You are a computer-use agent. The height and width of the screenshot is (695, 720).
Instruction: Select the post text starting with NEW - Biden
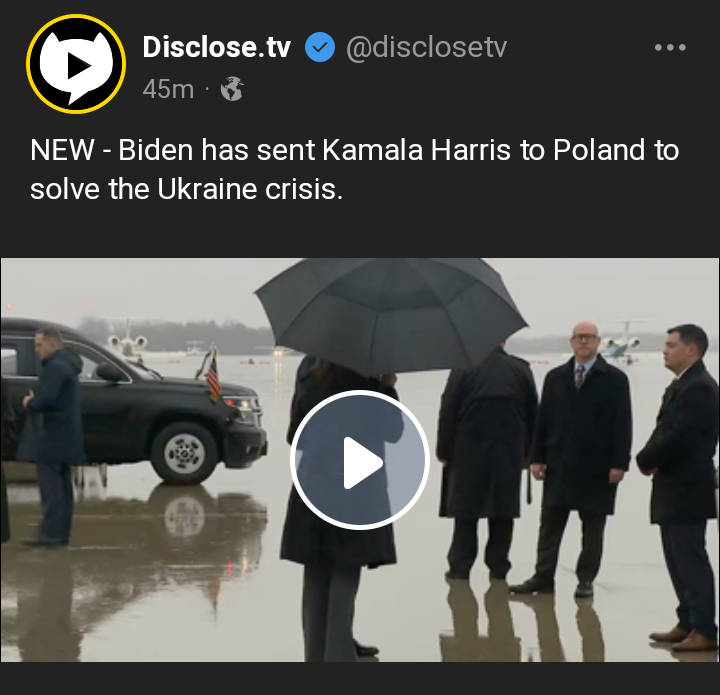[354, 169]
